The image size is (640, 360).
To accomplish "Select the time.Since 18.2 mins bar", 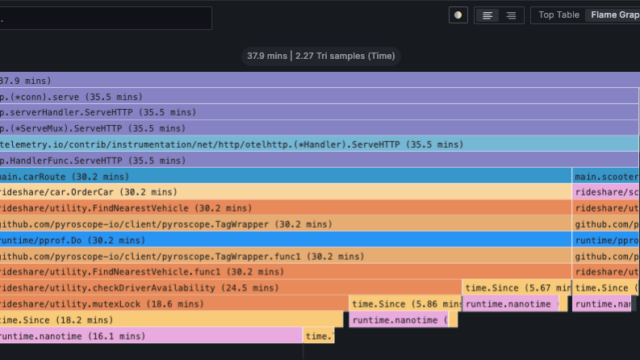I will coord(171,320).
